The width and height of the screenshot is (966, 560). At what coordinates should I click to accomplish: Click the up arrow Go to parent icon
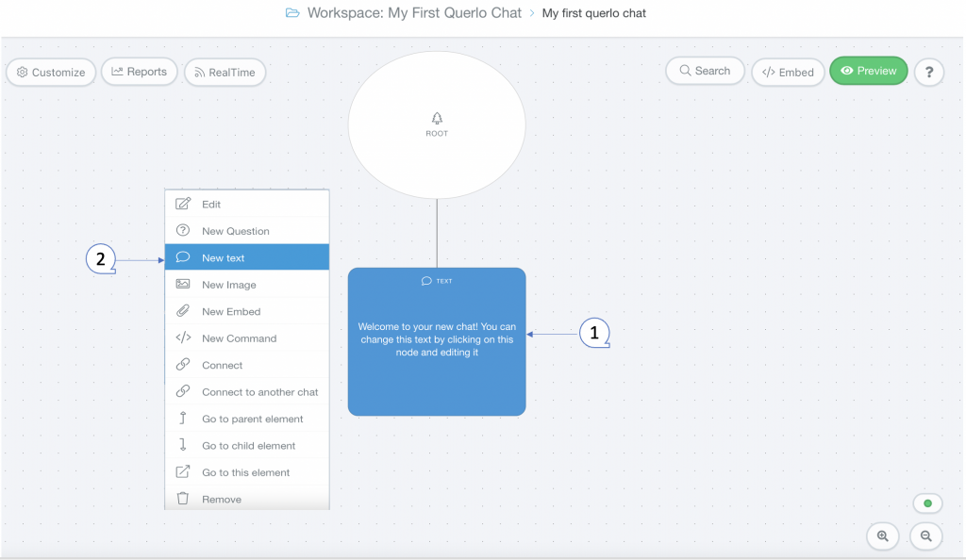click(x=183, y=418)
